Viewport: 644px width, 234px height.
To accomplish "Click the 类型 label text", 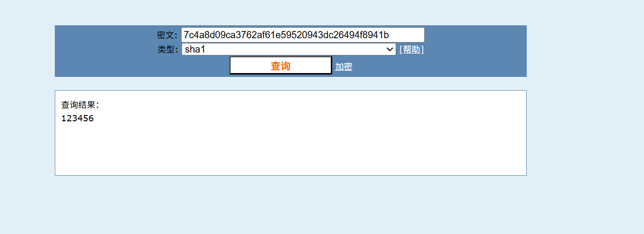I will pos(167,49).
